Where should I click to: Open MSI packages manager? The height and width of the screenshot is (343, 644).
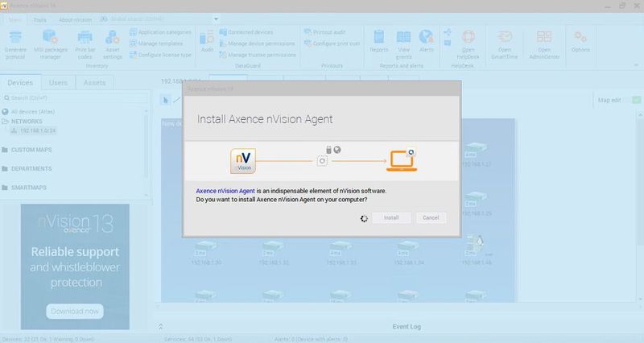point(51,45)
